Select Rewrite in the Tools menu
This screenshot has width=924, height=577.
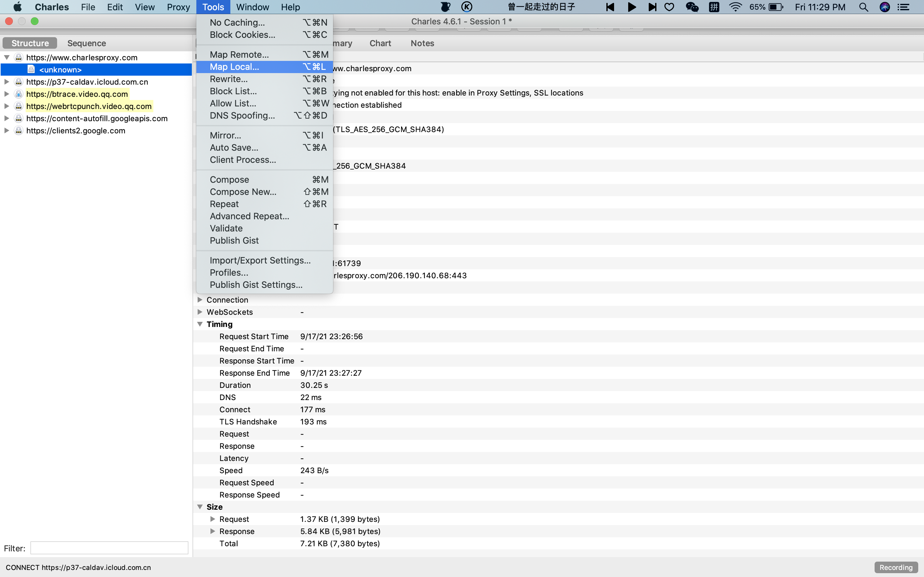[x=228, y=79]
